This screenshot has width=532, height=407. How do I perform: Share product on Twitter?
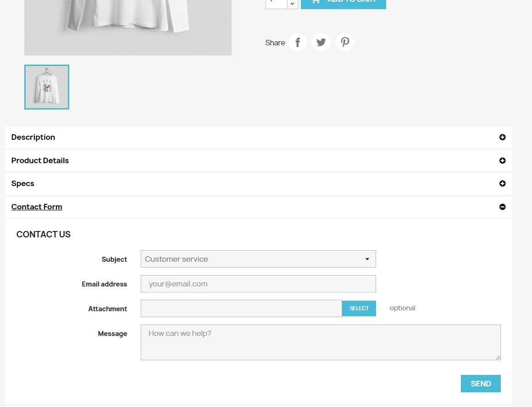click(x=321, y=42)
